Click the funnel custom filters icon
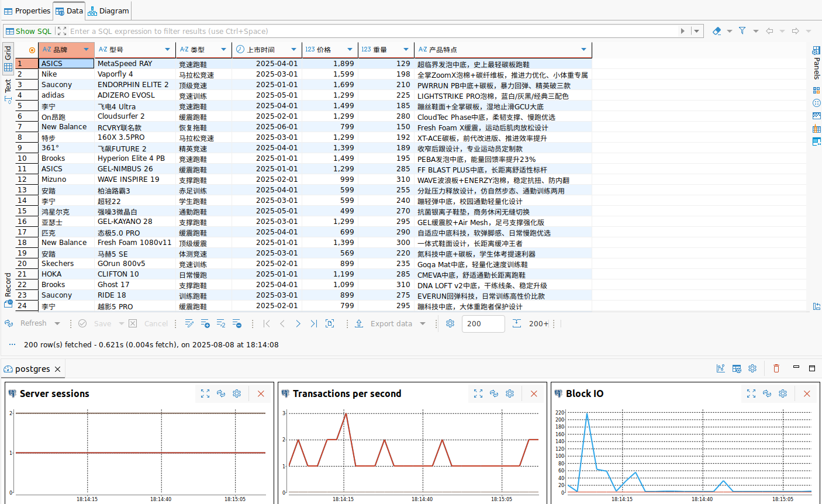Image resolution: width=822 pixels, height=504 pixels. click(x=742, y=31)
